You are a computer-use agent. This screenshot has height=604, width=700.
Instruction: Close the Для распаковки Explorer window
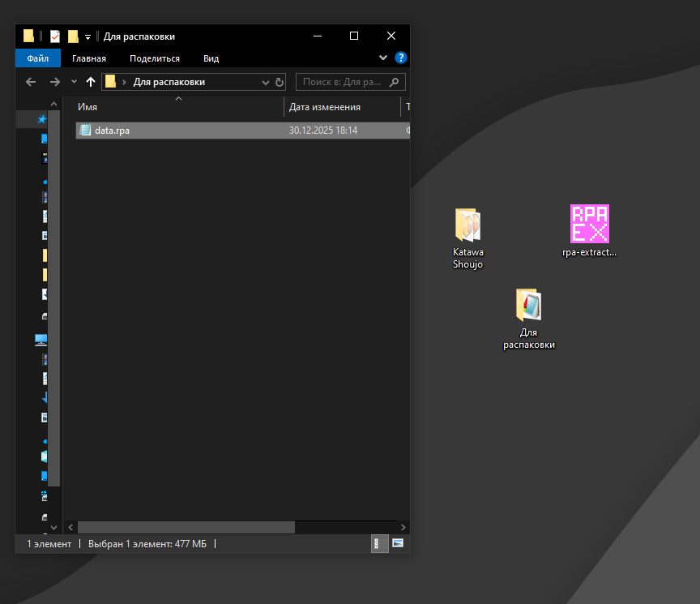(391, 36)
